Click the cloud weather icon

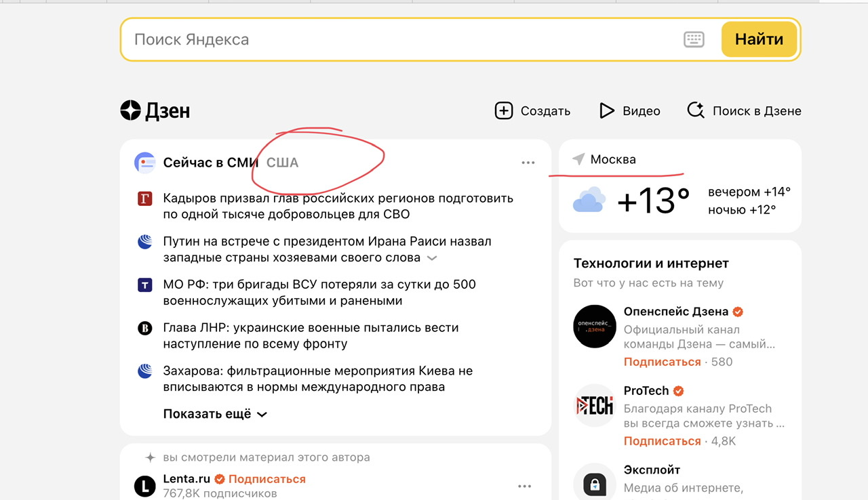pos(589,201)
